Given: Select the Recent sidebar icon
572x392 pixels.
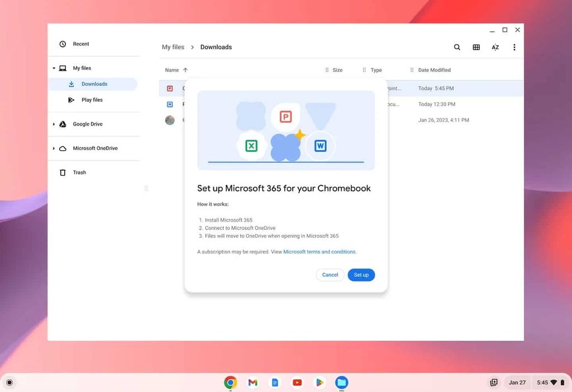Looking at the screenshot, I should pos(63,44).
